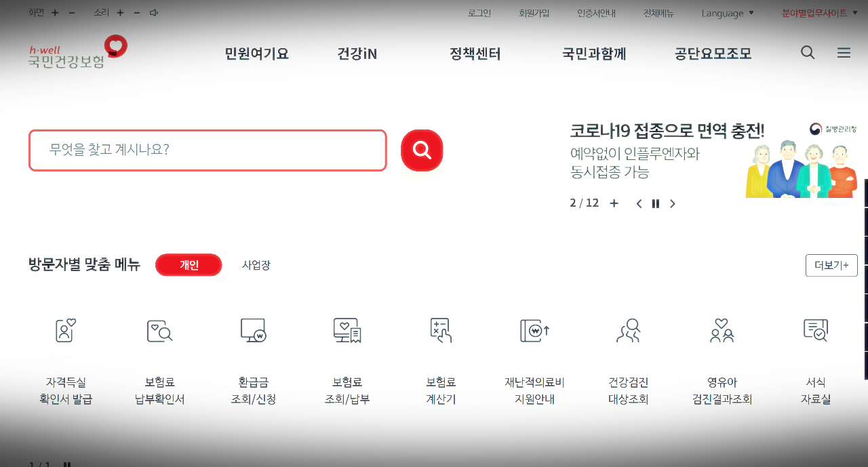Click the red search magnifier button
This screenshot has width=868, height=467.
[422, 150]
